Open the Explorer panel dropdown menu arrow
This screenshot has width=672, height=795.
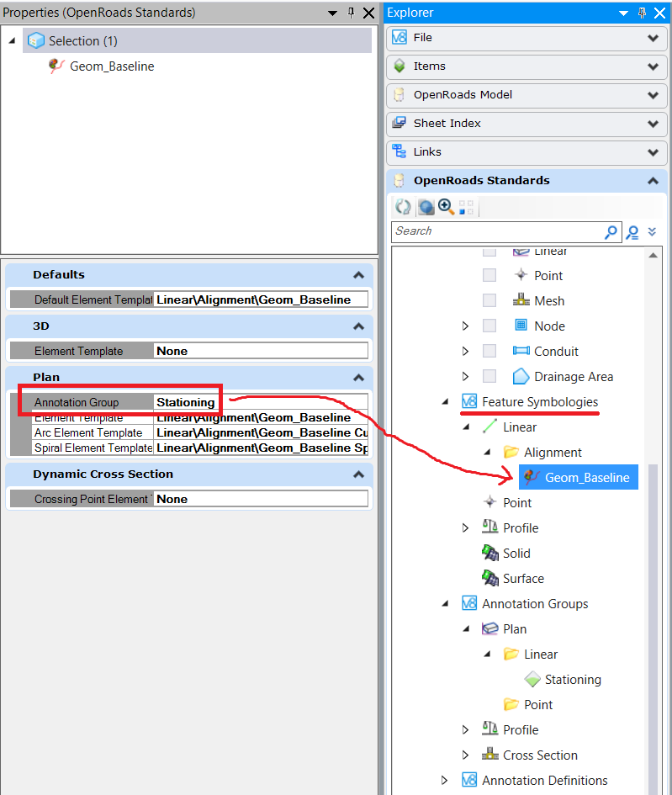[624, 13]
